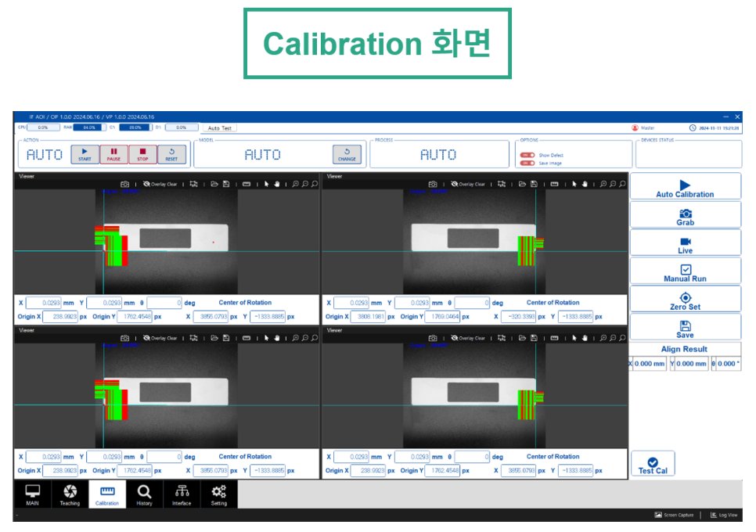
Task: Select ruler tool in bottom-left viewer
Action: (x=247, y=338)
